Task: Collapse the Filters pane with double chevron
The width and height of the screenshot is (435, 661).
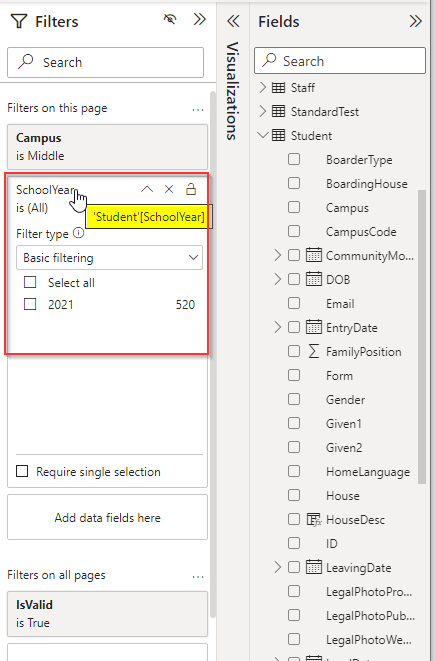Action: click(199, 19)
